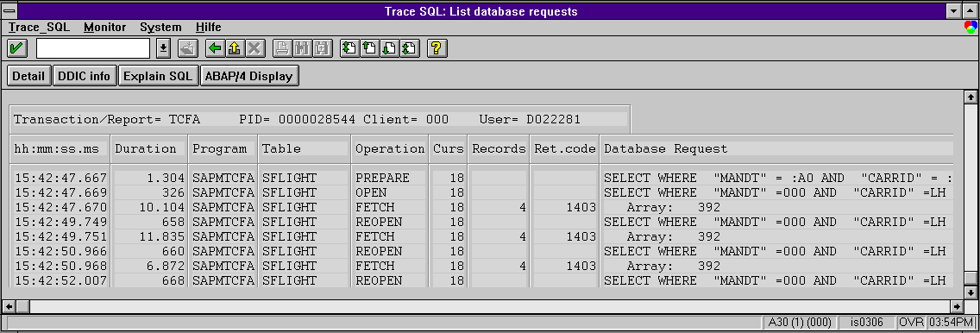Click status bar system A30 (1) (000)

800,323
